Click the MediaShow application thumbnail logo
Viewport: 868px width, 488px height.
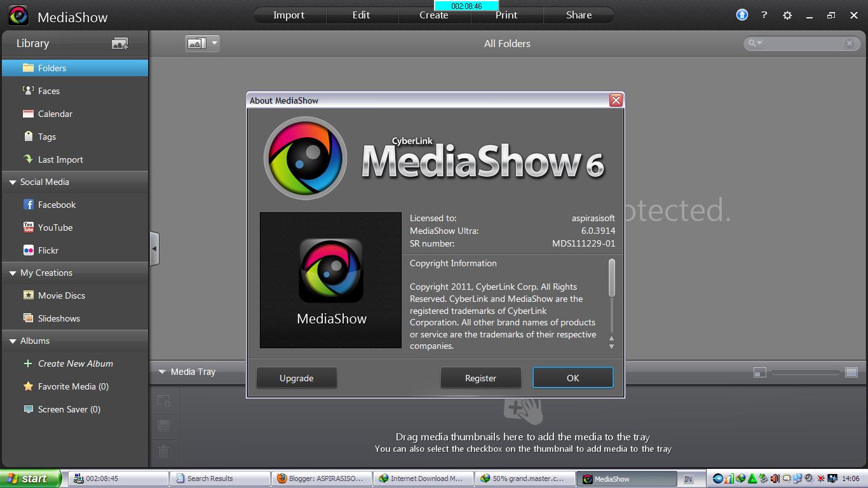click(331, 280)
